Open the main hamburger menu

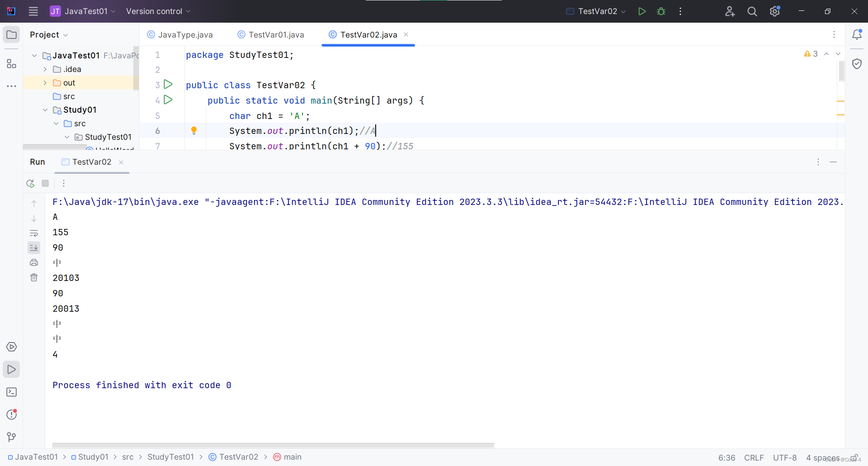coord(33,11)
